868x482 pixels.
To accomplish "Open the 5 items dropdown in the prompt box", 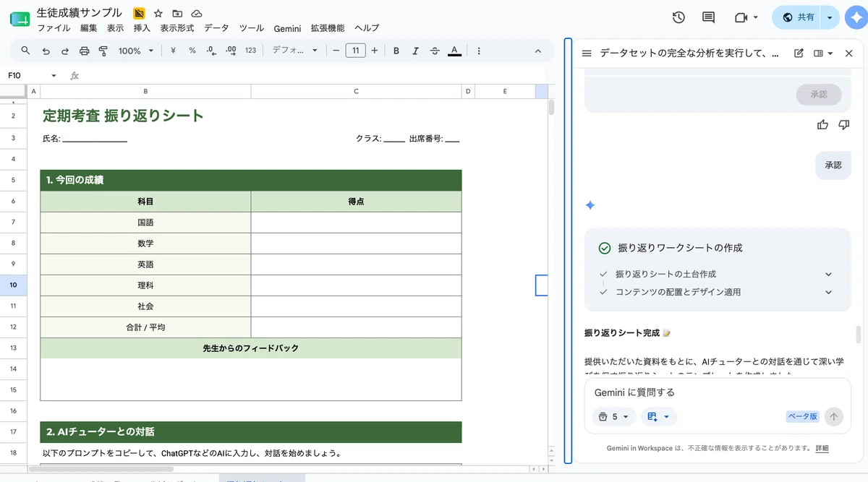I will 614,417.
